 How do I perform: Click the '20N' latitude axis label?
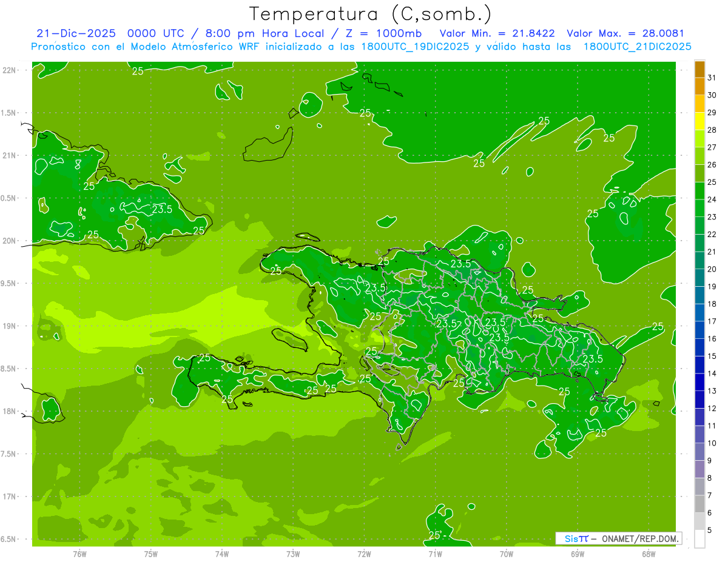[x=10, y=241]
